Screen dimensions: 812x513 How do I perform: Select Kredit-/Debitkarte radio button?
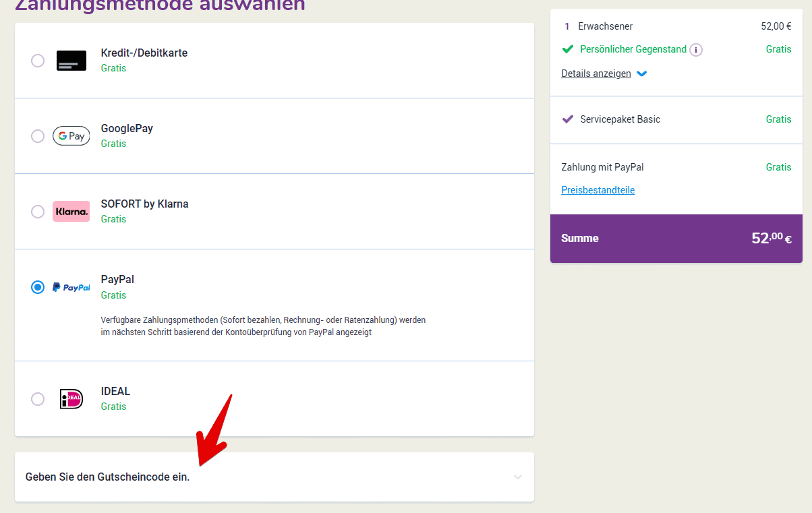click(38, 61)
